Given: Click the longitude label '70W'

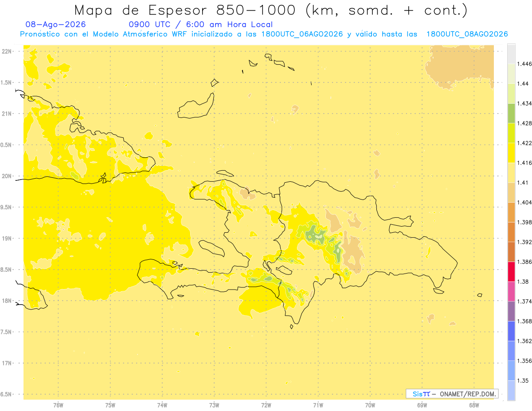Looking at the screenshot, I should click(370, 405).
